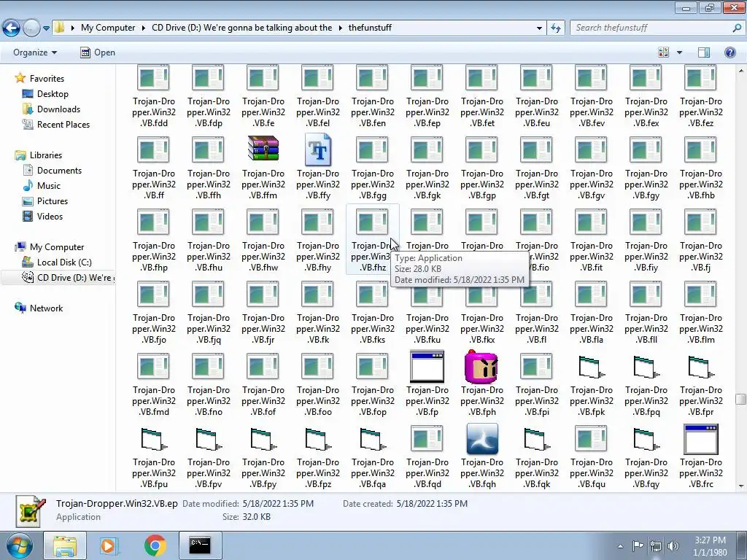
Task: Select file Trojan-Dropper.Win32.VB.fjo
Action: [153, 312]
